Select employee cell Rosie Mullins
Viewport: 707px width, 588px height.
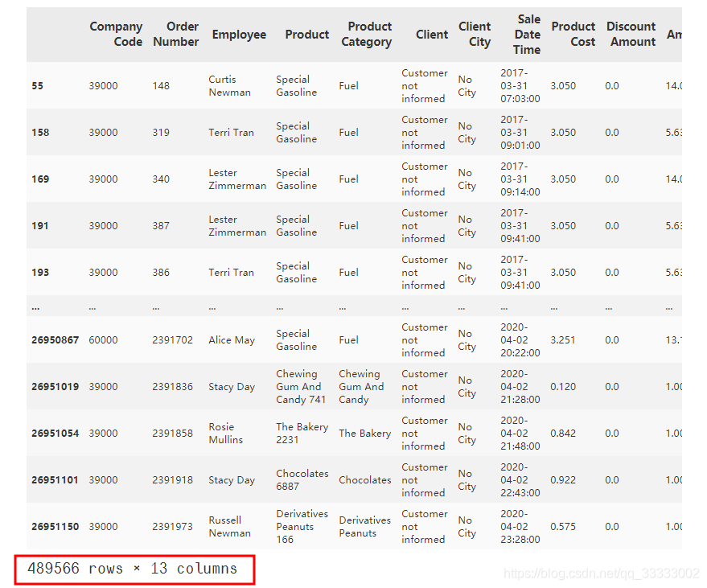225,434
